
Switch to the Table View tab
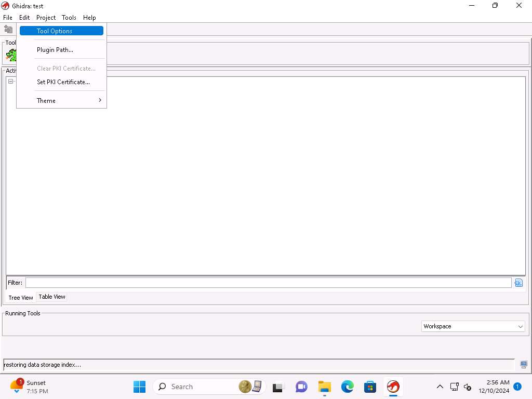point(52,297)
